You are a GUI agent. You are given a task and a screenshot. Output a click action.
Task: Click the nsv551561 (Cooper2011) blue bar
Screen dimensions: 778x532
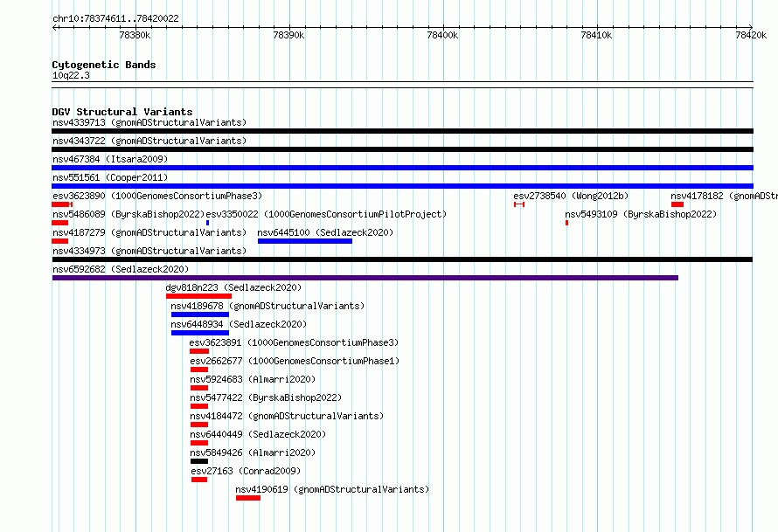pos(402,186)
